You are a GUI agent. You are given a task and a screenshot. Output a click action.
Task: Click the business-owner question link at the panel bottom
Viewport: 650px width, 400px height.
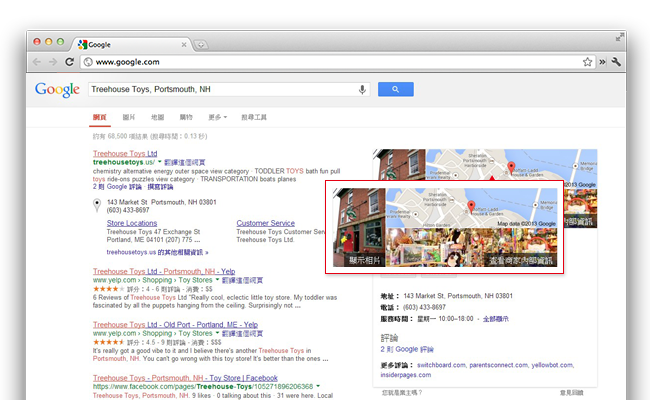coord(402,393)
